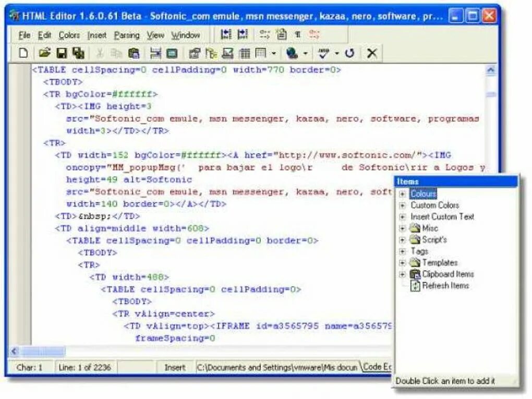Open the Window menu

185,35
